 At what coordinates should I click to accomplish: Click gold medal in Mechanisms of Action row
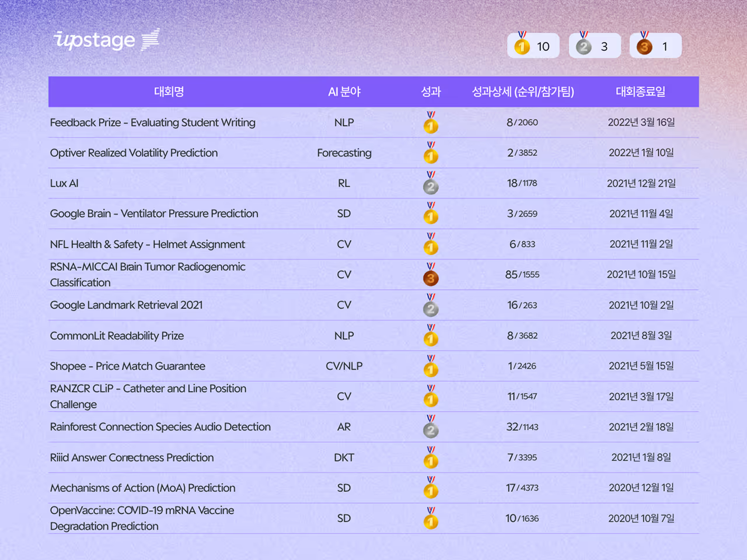click(x=431, y=488)
